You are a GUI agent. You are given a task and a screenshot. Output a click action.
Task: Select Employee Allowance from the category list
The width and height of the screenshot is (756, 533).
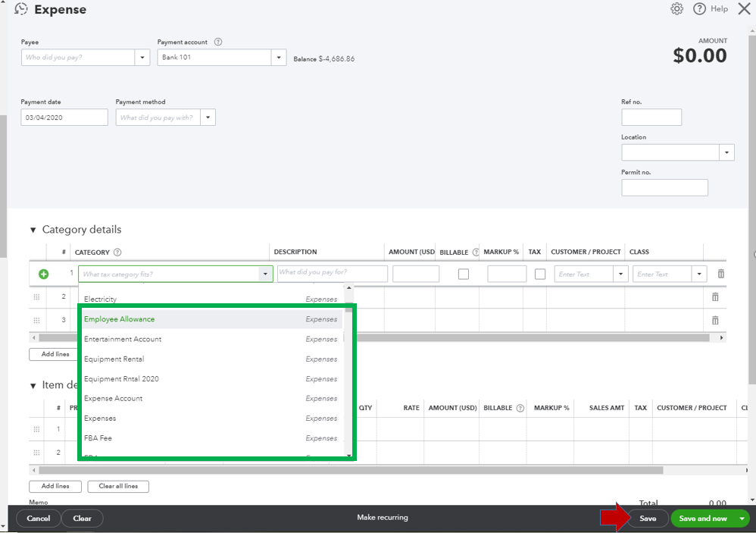click(212, 319)
